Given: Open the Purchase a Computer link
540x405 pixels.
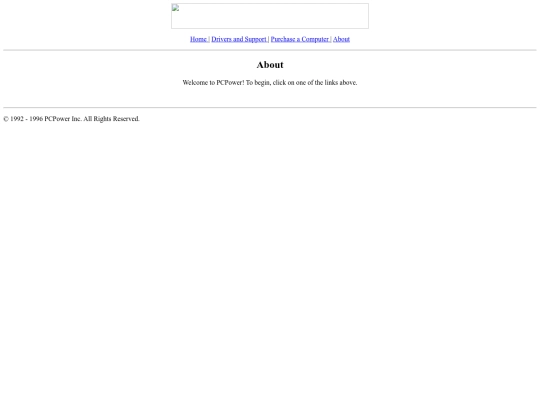Looking at the screenshot, I should click(300, 39).
